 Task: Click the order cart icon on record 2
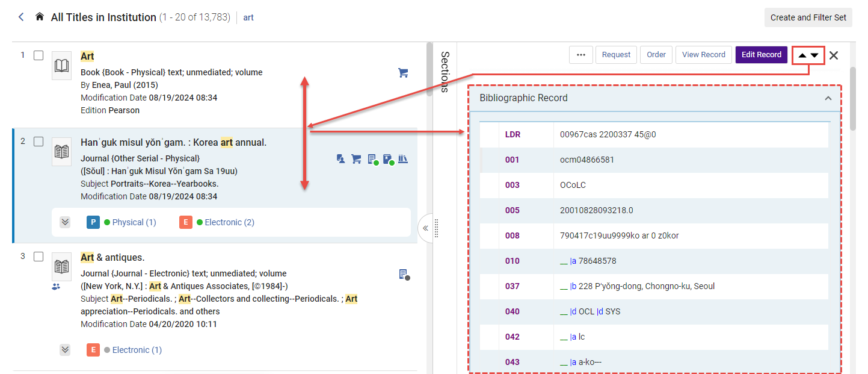[x=356, y=159]
